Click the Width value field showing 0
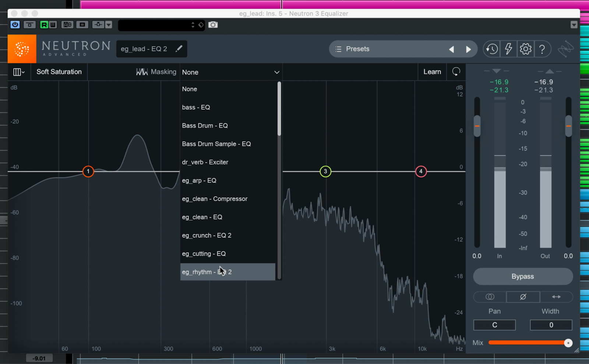 coord(551,325)
